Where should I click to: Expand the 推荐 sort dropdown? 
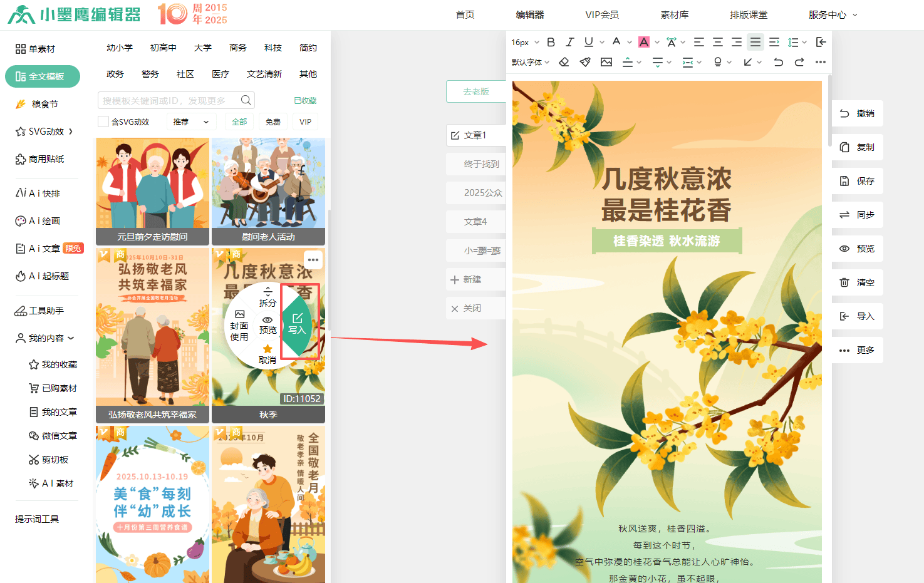[x=191, y=121]
